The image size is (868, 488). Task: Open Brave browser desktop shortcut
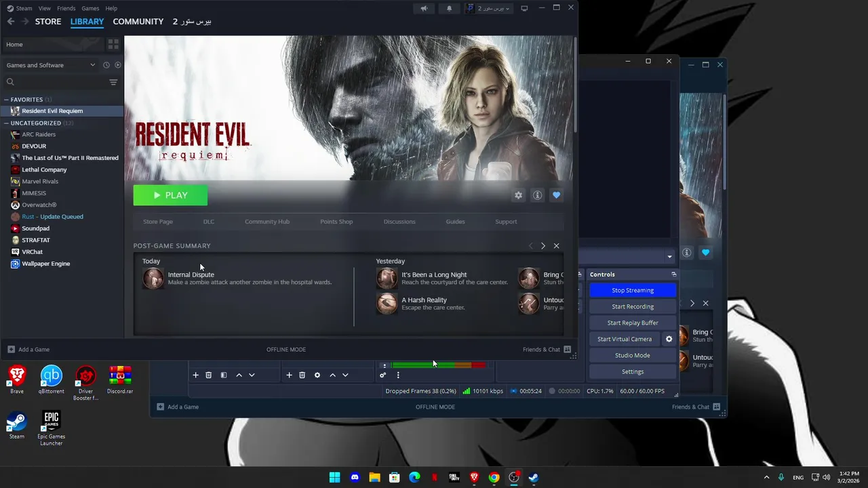[17, 380]
